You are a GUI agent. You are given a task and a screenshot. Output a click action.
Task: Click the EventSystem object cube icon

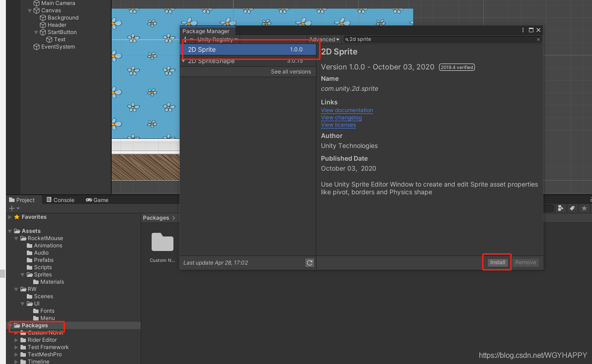(37, 47)
